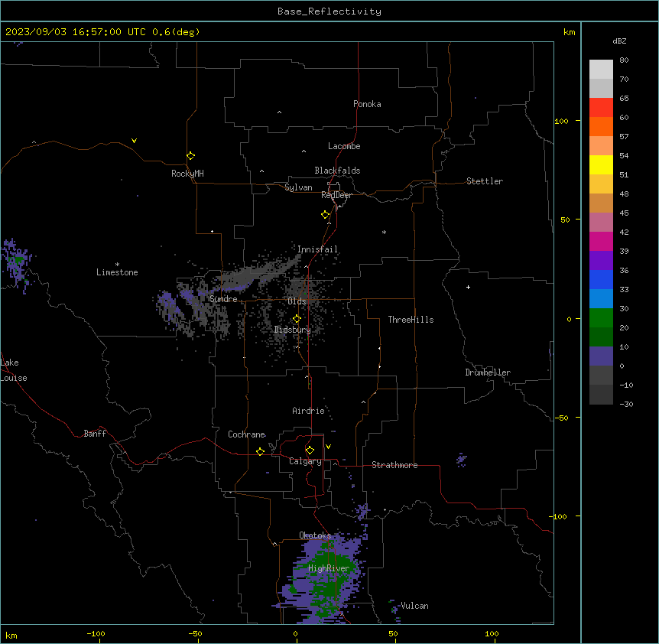Click the yellow diamond marker below Cochrane
Screen dimensions: 659x644
(x=260, y=451)
